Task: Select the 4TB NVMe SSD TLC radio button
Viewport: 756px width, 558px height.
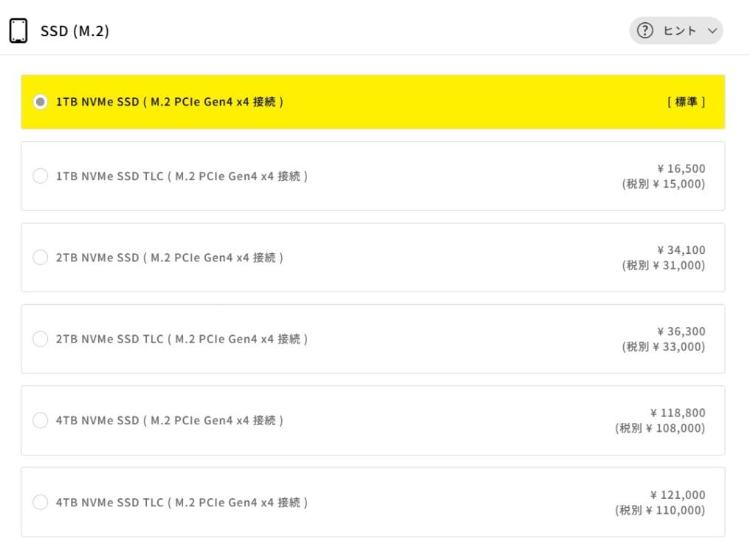Action: tap(41, 503)
